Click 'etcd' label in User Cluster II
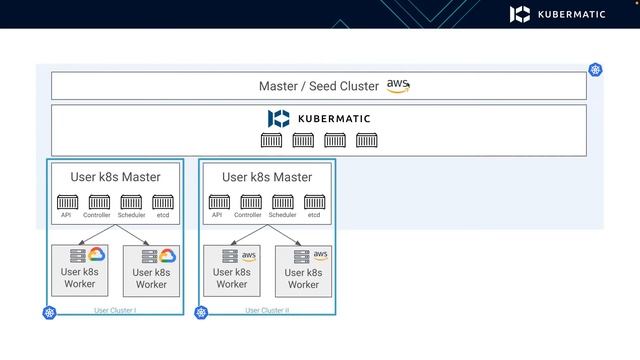 point(314,215)
